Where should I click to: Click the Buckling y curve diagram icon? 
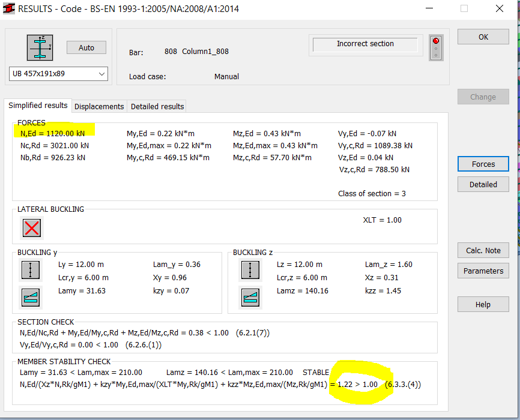pyautogui.click(x=30, y=296)
